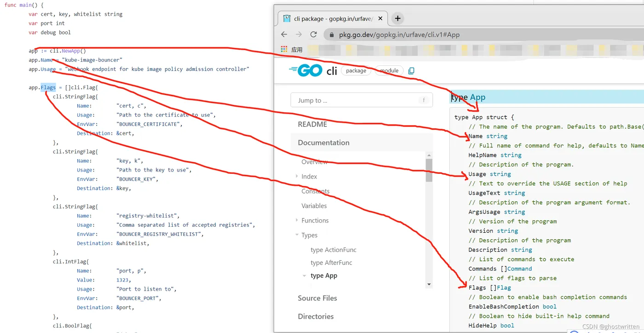Click the 'module' chip
Viewport: 644px width, 333px height.
389,71
